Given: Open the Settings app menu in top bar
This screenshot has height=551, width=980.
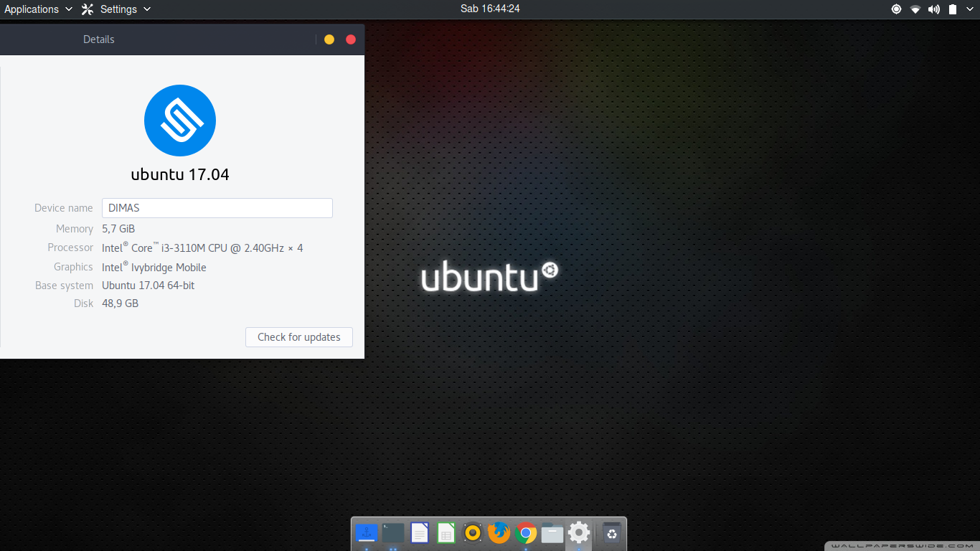Looking at the screenshot, I should coord(116,9).
